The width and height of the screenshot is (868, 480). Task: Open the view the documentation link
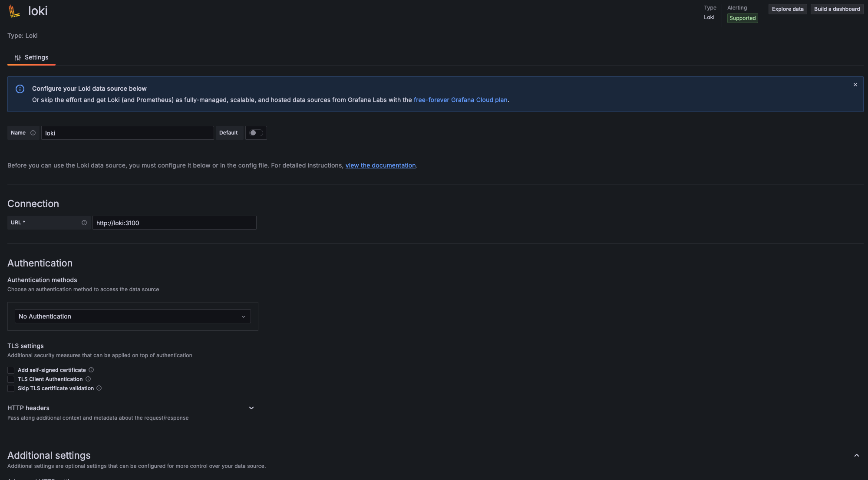[380, 165]
